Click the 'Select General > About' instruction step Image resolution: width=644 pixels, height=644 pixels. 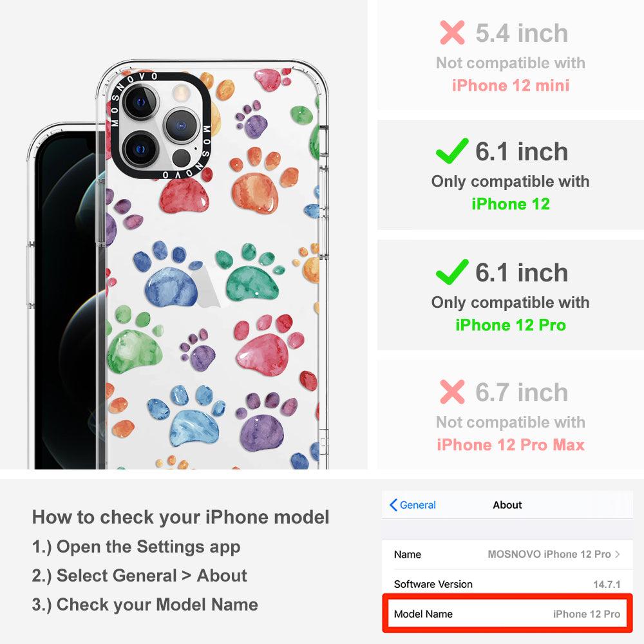tap(140, 575)
